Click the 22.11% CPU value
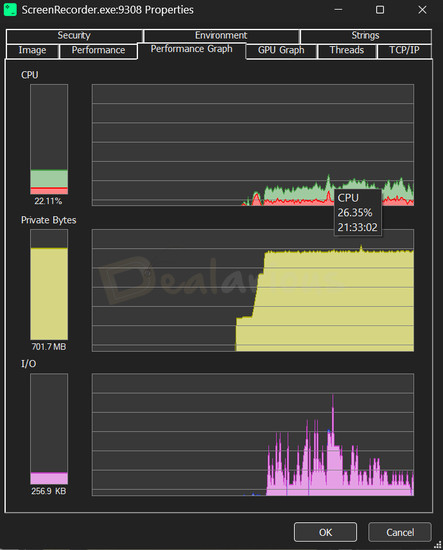443x550 pixels. (48, 201)
